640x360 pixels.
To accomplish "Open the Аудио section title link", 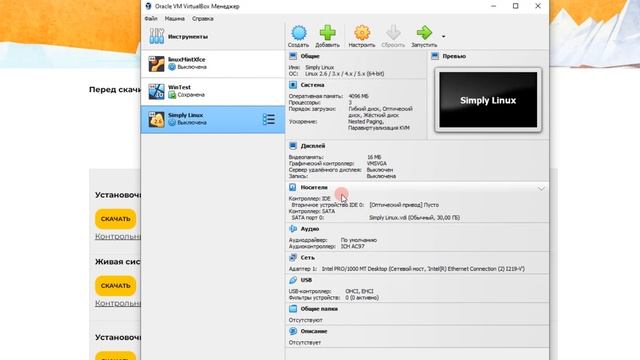I will [x=310, y=229].
